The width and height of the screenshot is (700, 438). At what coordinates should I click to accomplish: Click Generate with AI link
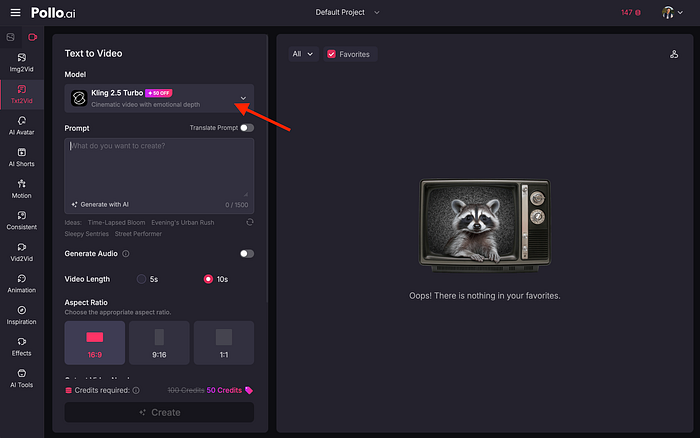[x=100, y=204]
